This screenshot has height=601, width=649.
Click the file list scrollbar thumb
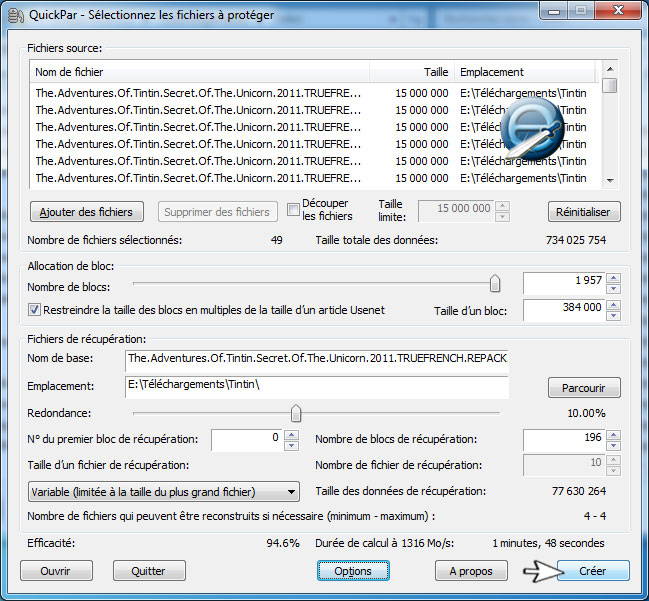610,86
